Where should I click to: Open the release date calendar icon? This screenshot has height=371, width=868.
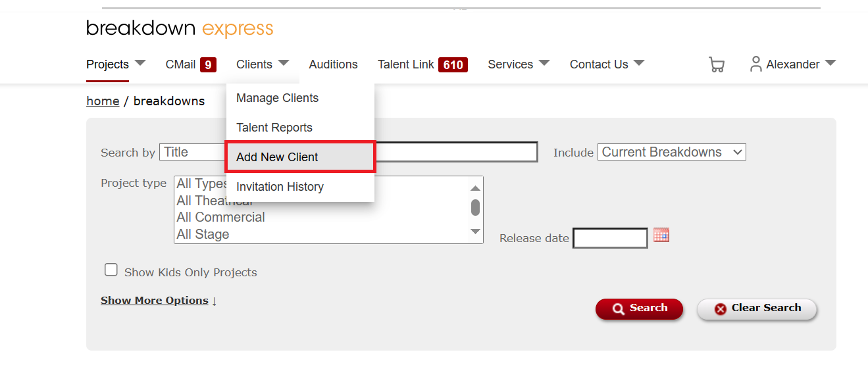click(x=661, y=235)
